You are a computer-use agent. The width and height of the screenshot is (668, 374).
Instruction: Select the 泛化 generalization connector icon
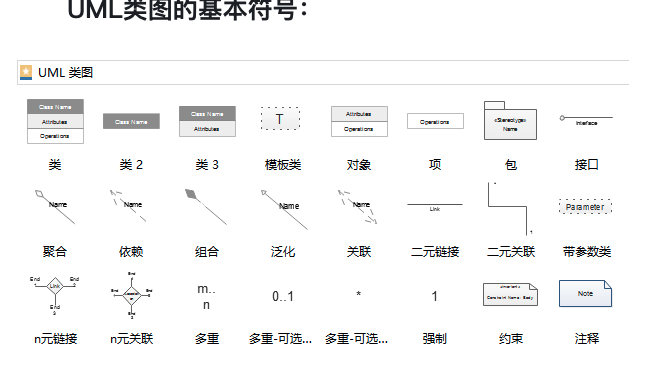(x=284, y=210)
